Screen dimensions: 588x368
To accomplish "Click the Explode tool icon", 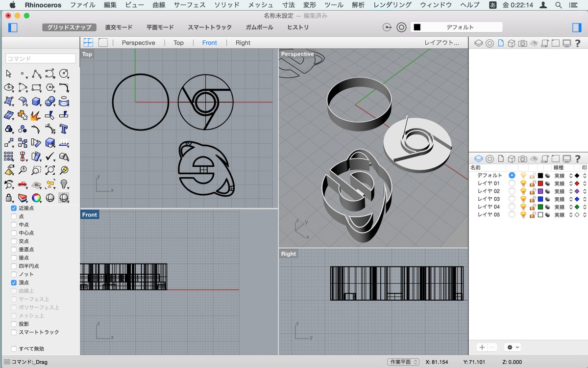I will [36, 115].
